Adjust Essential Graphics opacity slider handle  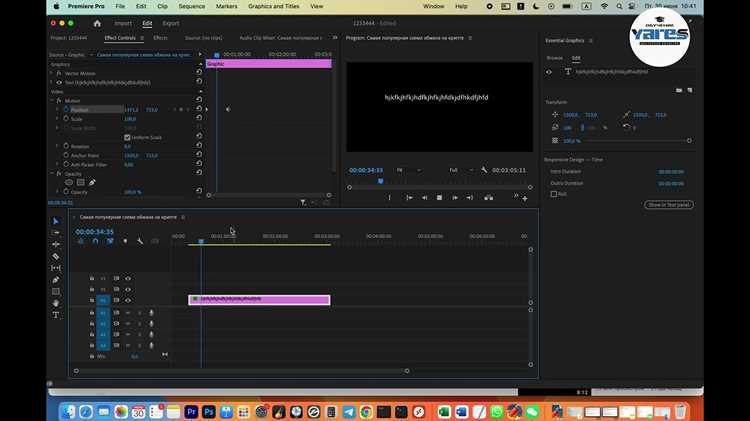689,141
